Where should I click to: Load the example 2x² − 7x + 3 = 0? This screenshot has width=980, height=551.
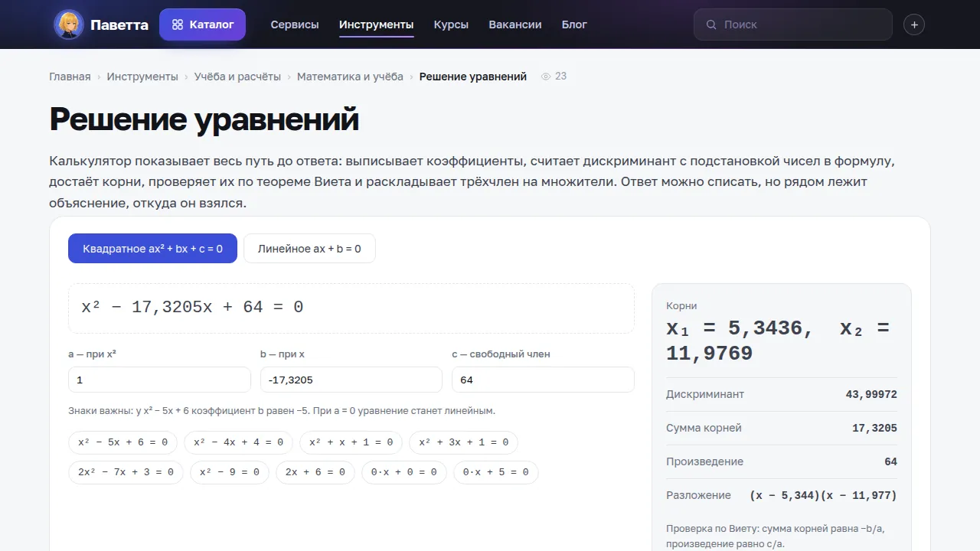coord(126,472)
